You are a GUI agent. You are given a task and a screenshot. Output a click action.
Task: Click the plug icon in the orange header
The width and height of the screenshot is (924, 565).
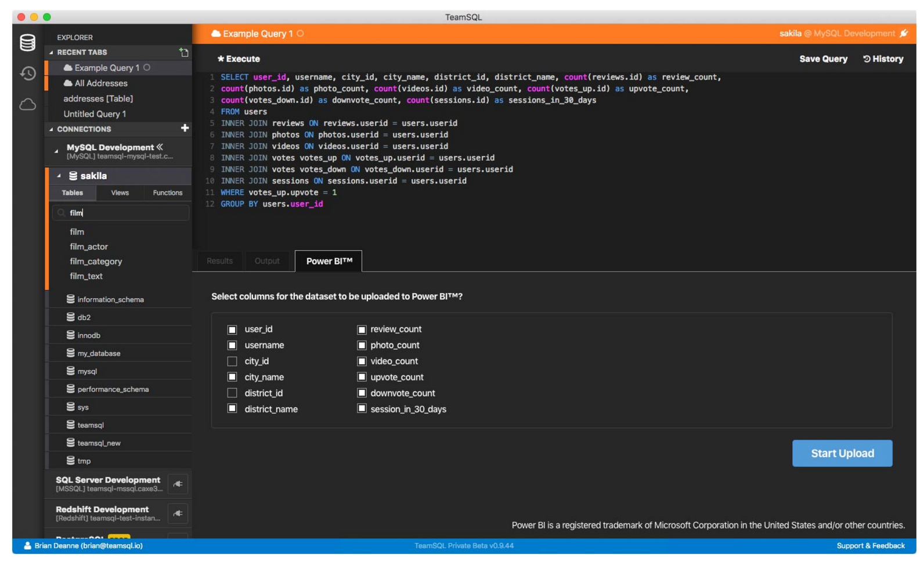pos(904,34)
